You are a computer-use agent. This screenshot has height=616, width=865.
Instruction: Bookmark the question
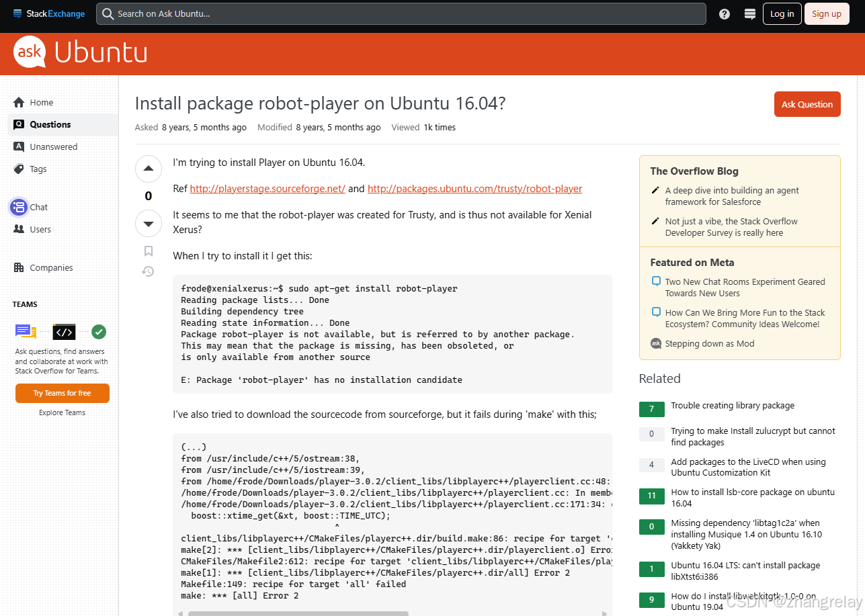149,251
